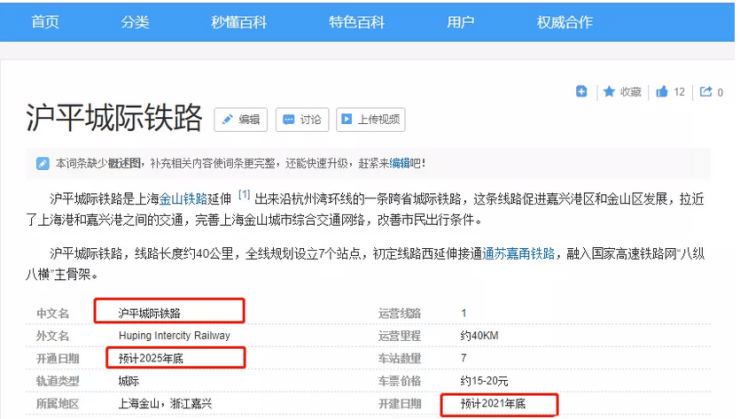Click the thumbs-up like icon
Screen dimensions: 740x419
tap(661, 92)
